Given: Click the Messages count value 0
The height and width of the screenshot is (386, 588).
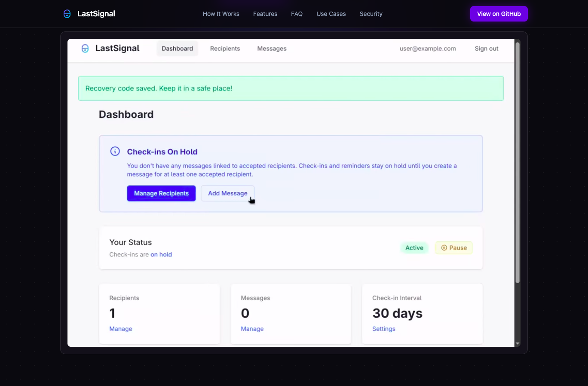Looking at the screenshot, I should (x=245, y=313).
